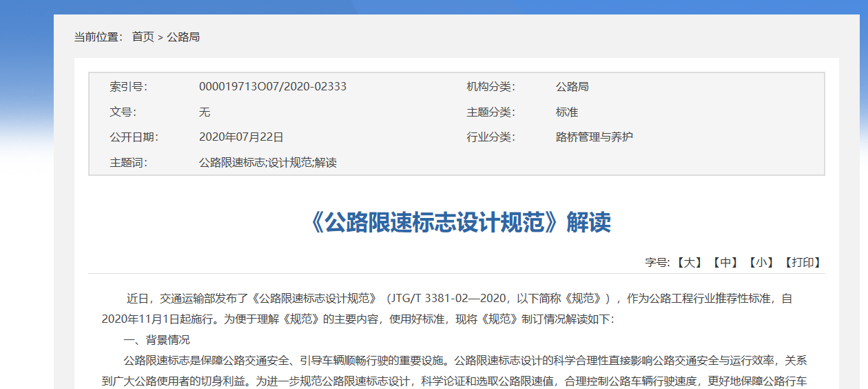This screenshot has width=868, height=389.
Task: Click the heading 一、背景情况
Action: [x=157, y=339]
